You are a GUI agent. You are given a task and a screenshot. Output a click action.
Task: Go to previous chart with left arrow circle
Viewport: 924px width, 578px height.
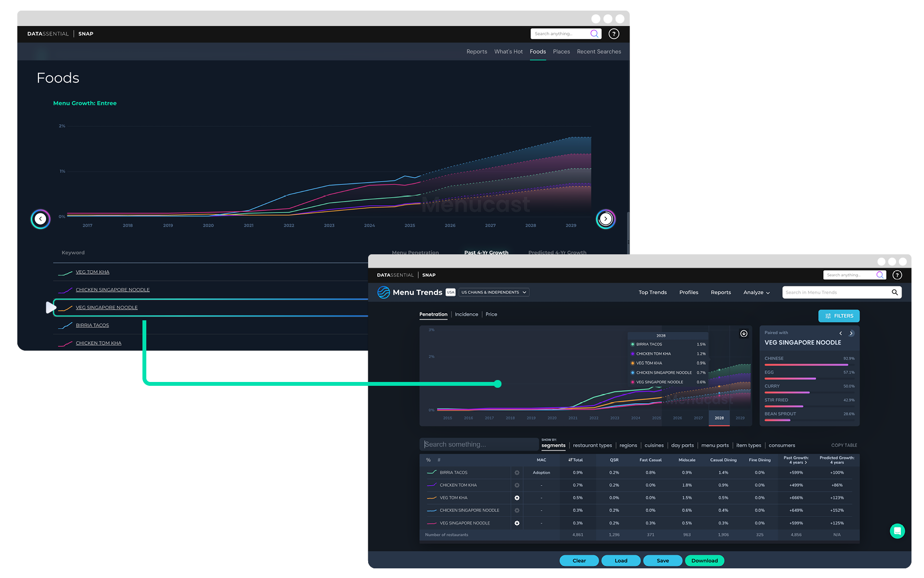41,219
